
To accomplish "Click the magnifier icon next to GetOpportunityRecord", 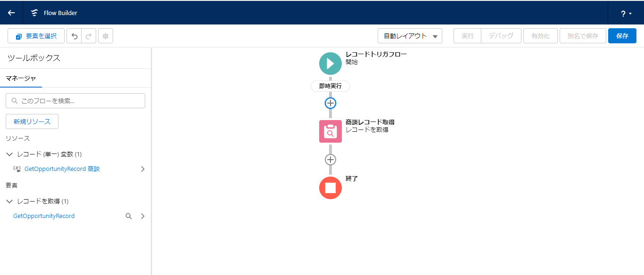I will (x=128, y=216).
